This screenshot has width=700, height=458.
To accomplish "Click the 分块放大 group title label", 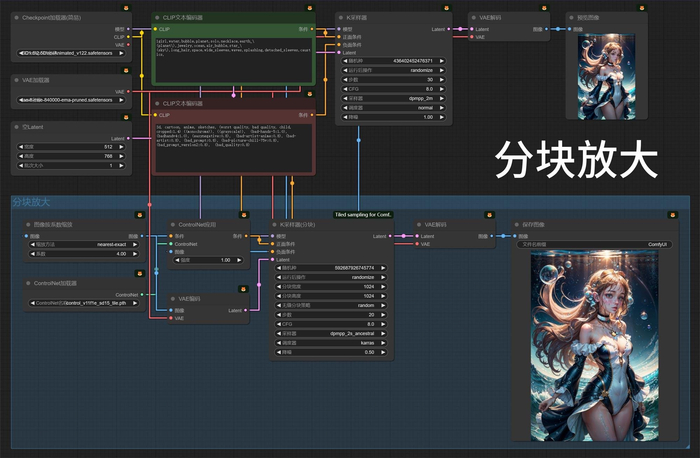I will point(31,202).
